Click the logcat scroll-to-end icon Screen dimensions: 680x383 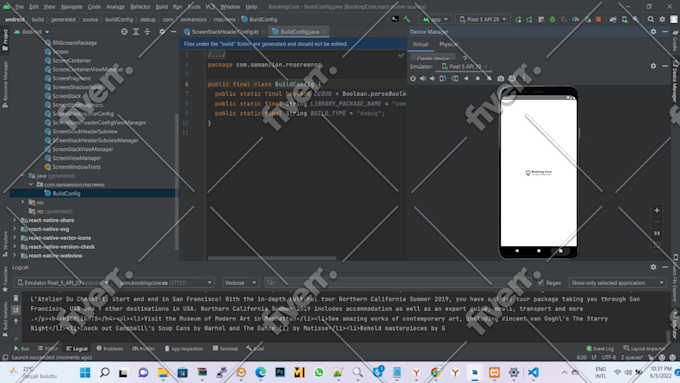(x=16, y=309)
